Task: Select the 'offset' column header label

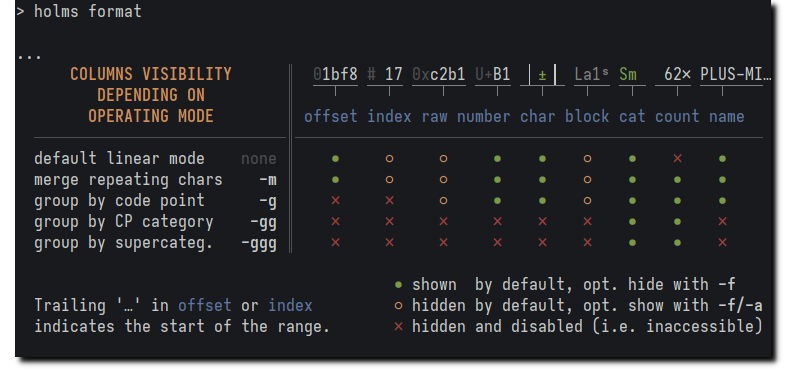Action: [x=331, y=117]
